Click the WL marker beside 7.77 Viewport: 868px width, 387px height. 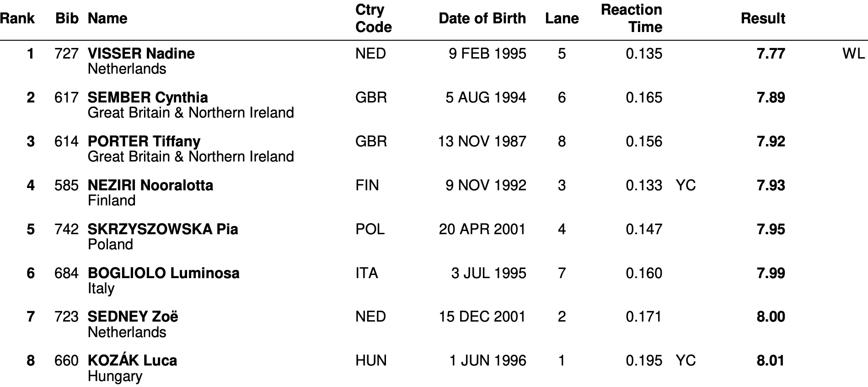pyautogui.click(x=853, y=54)
